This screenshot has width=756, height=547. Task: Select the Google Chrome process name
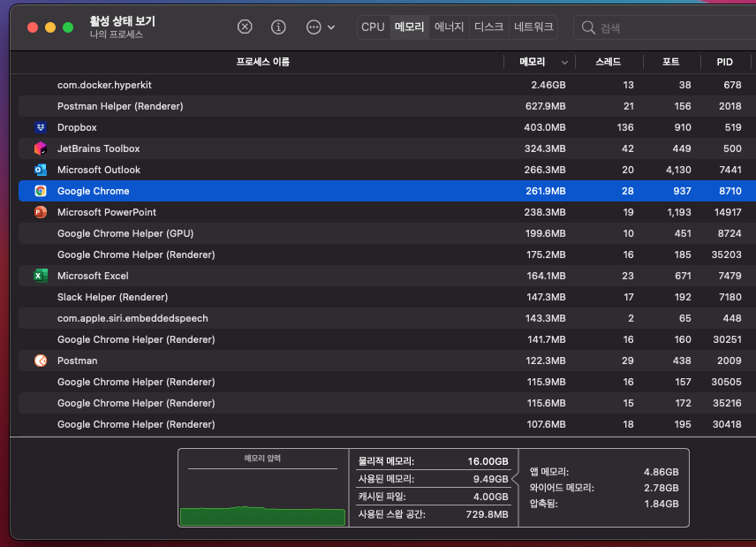point(93,191)
